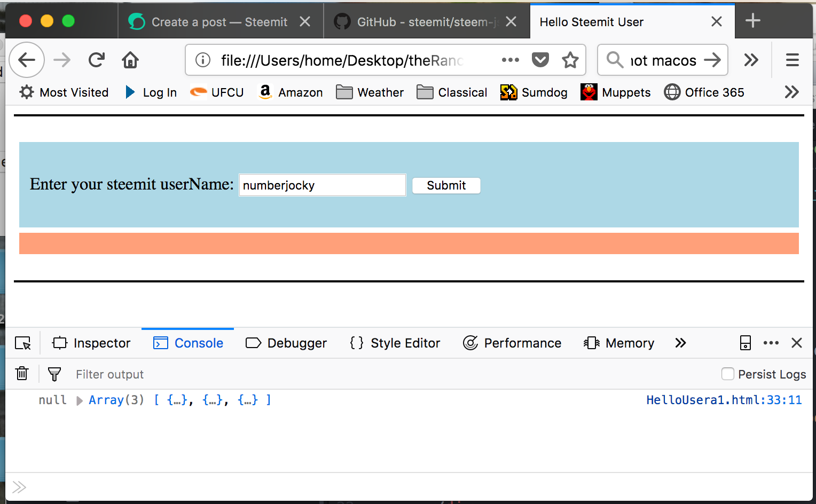
Task: Close the Create a post Steemit tab
Action: click(x=305, y=21)
